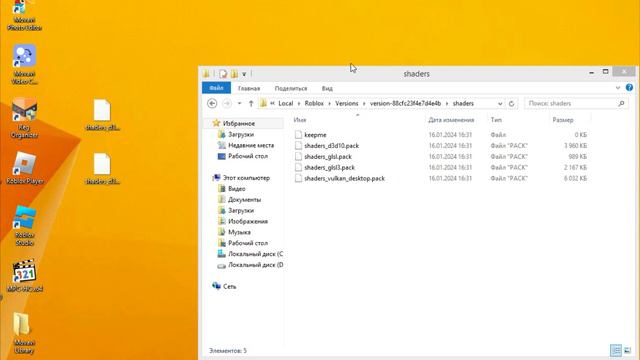Expand the ribbon with the chevron
This screenshot has width=640, height=360.
[x=618, y=88]
